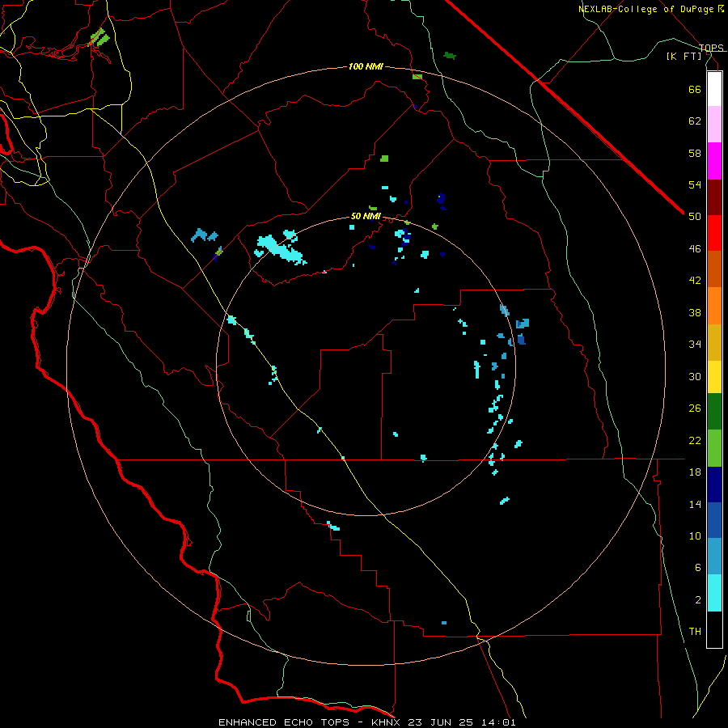The image size is (728, 728).
Task: Click the blue echo block east of the 50 NMI ring
Action: click(523, 323)
